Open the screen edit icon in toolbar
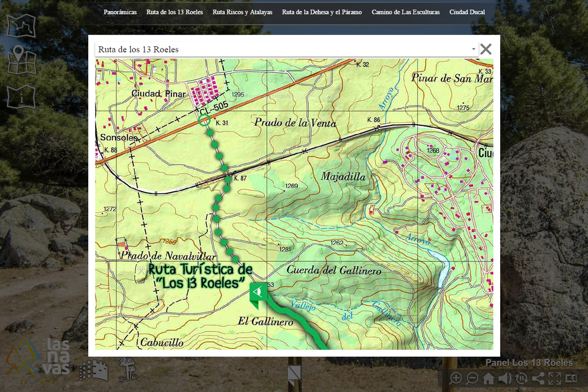 pos(571,378)
